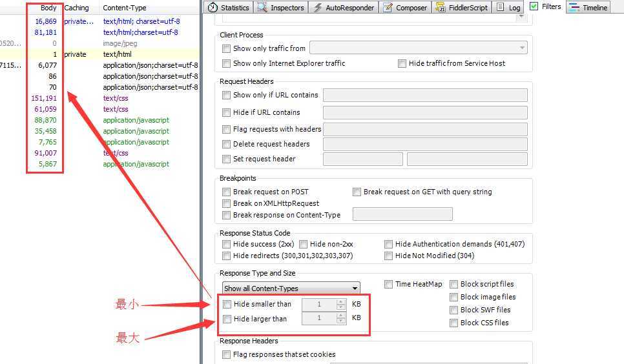Enable Set request header option
624x364 pixels.
227,159
